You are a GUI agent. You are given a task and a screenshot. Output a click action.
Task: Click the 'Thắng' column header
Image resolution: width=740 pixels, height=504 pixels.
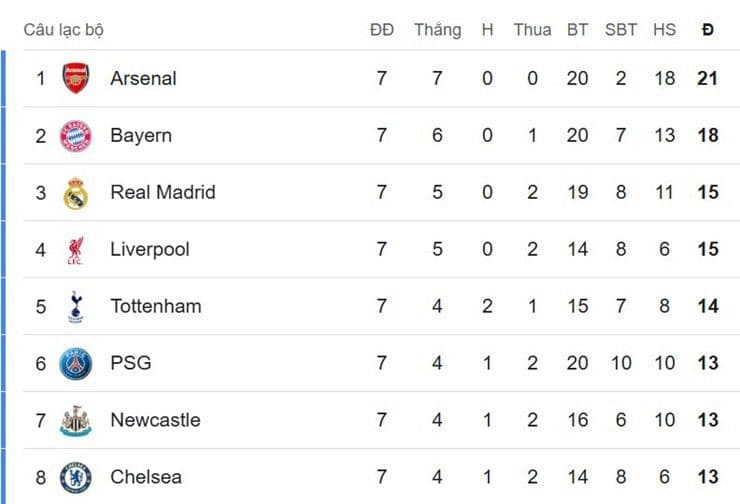[x=437, y=30]
